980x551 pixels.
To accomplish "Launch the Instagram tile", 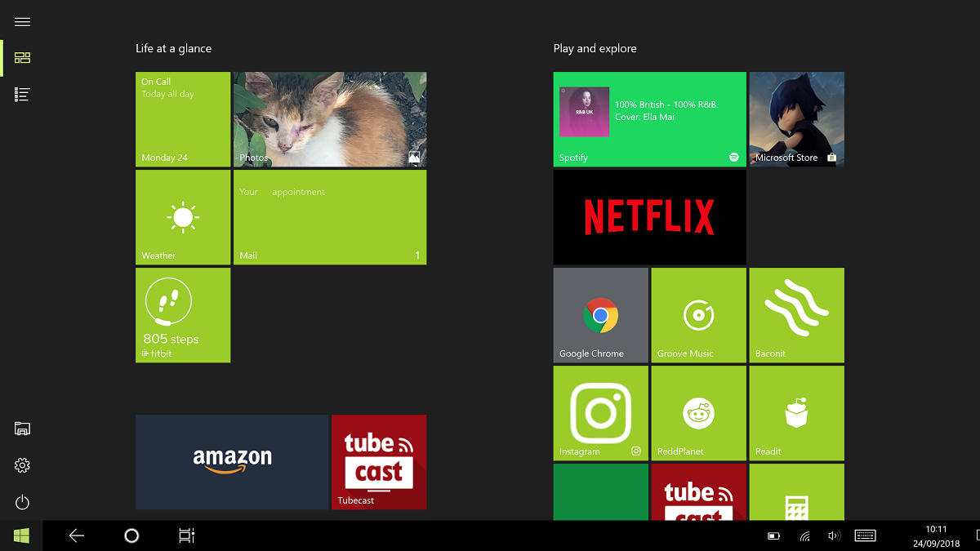I will [x=601, y=413].
